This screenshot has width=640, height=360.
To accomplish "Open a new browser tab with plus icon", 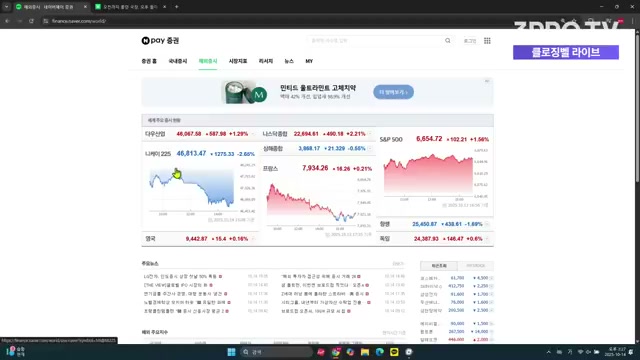I will point(177,7).
